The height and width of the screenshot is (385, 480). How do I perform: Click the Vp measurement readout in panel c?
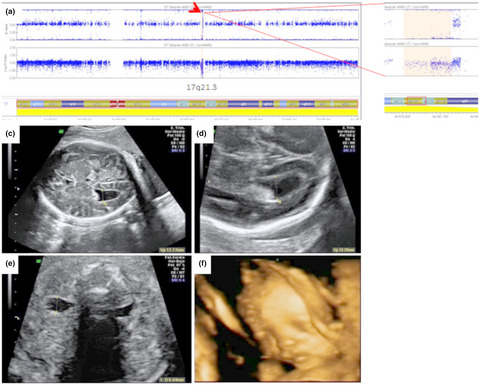[x=171, y=250]
